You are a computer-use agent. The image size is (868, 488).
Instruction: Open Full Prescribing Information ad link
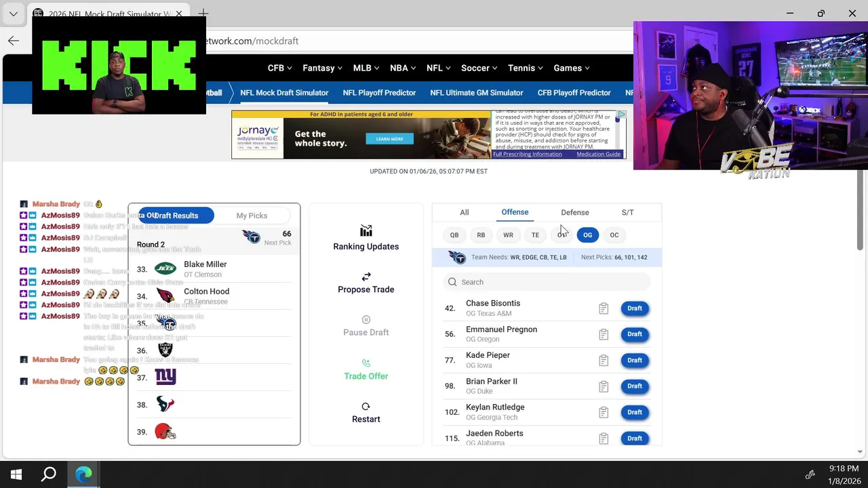pos(528,155)
